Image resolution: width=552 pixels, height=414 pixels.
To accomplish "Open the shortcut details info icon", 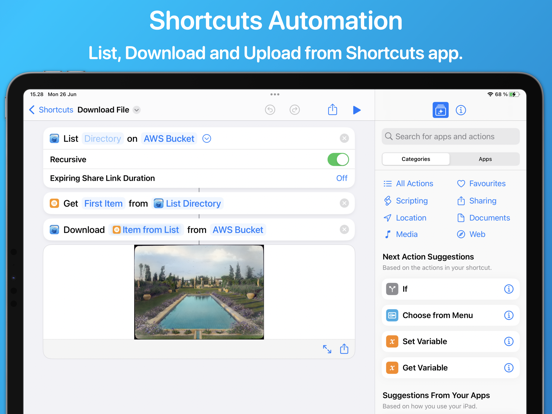I will click(461, 110).
